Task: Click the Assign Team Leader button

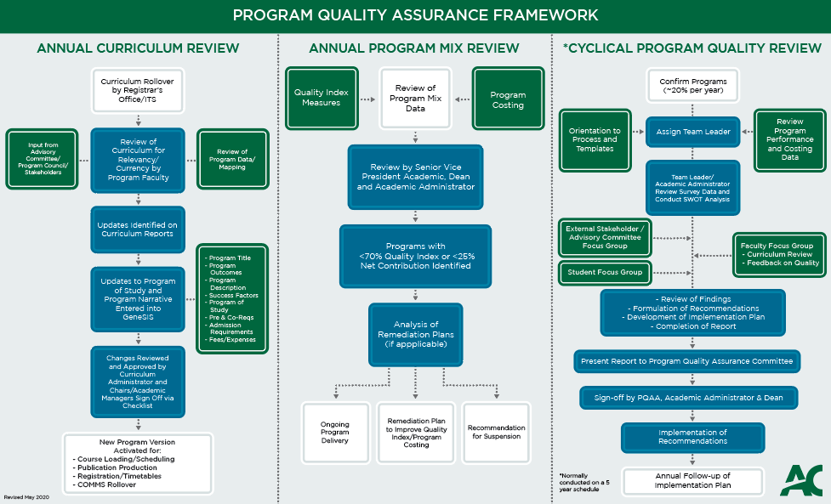Action: [x=692, y=133]
